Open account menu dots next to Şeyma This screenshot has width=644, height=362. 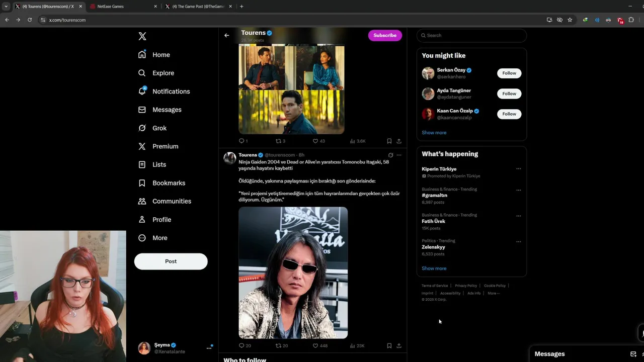(x=209, y=348)
